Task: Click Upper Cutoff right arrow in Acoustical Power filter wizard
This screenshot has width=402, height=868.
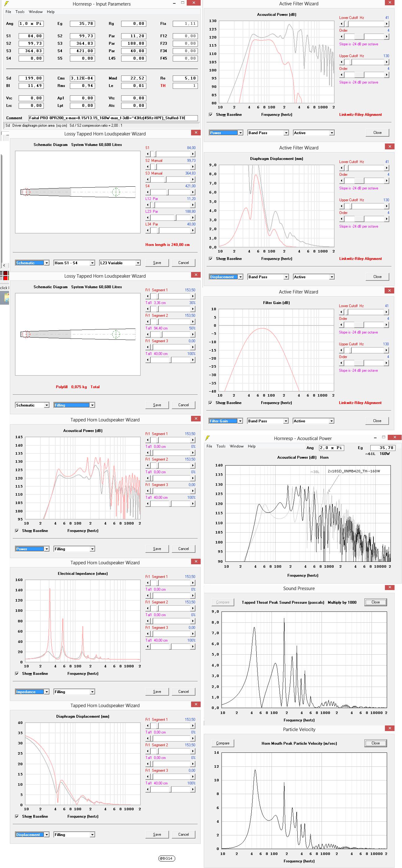Action: click(x=387, y=62)
